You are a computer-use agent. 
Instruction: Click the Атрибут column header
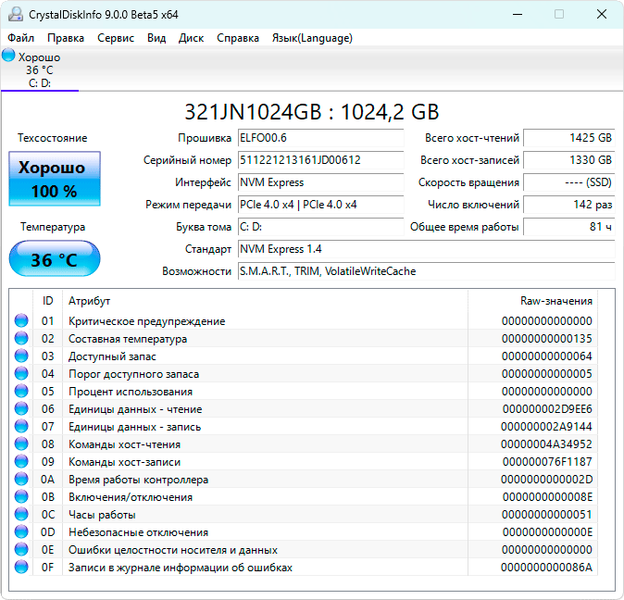(x=89, y=301)
